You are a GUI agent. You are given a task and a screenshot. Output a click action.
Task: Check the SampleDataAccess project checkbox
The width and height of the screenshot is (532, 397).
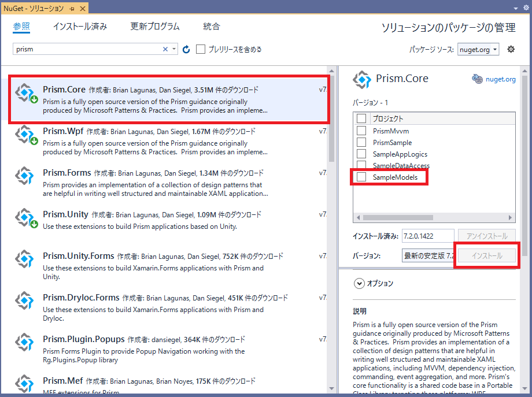click(361, 165)
